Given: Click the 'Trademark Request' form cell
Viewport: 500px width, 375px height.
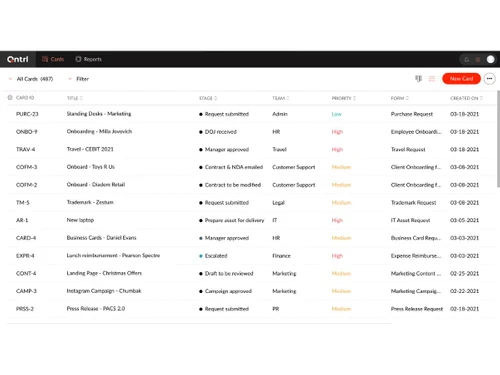Looking at the screenshot, I should pyautogui.click(x=413, y=203).
